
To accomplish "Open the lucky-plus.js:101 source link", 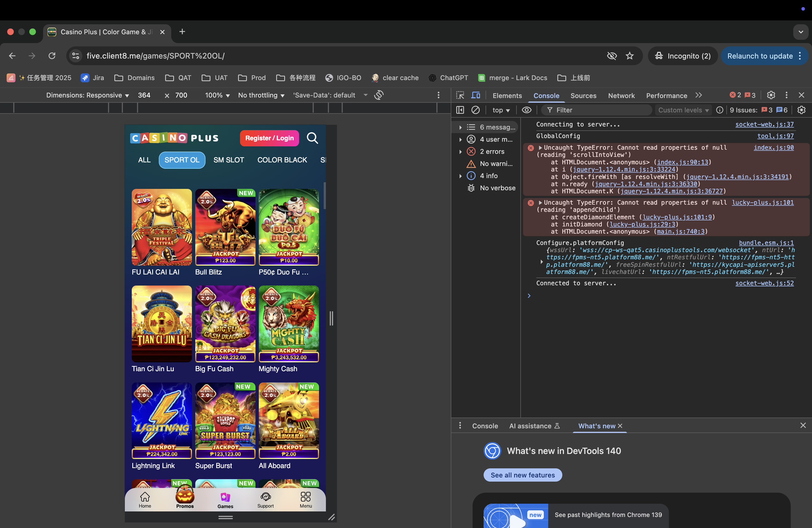I will [x=763, y=203].
